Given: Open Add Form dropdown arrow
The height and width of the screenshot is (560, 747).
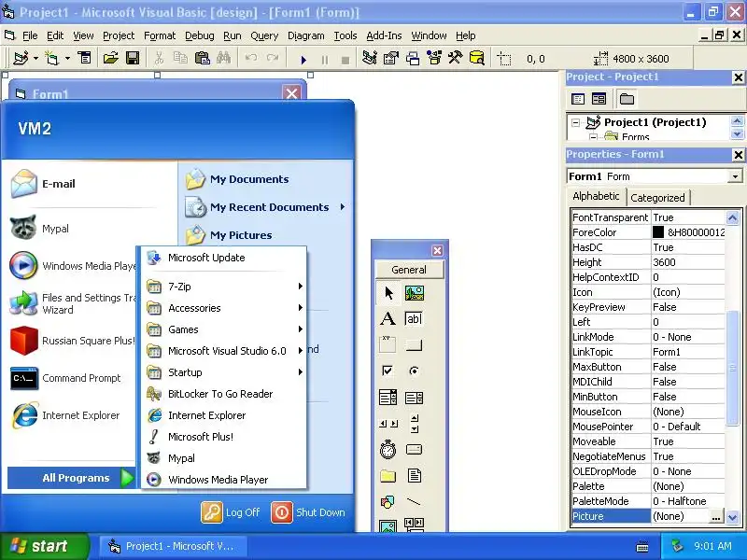Looking at the screenshot, I should click(x=67, y=59).
